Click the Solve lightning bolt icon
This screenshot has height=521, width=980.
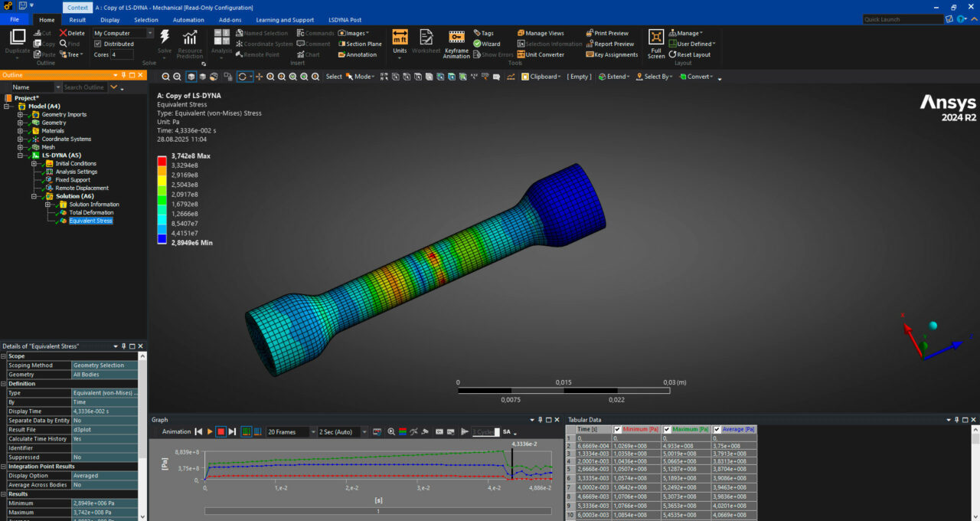tap(165, 38)
